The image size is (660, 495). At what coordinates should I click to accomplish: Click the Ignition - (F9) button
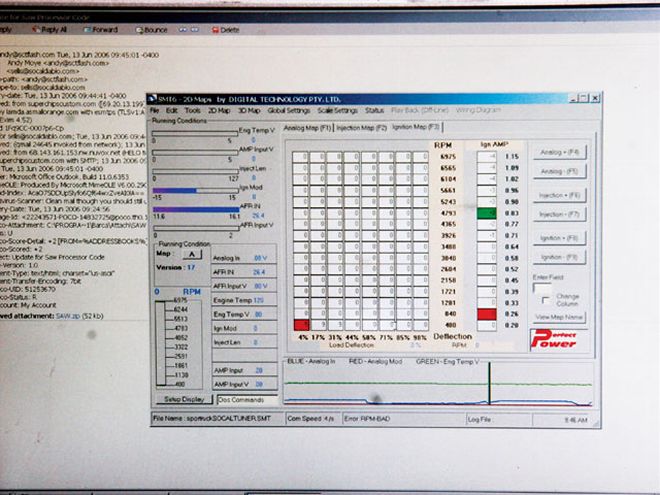pos(559,257)
